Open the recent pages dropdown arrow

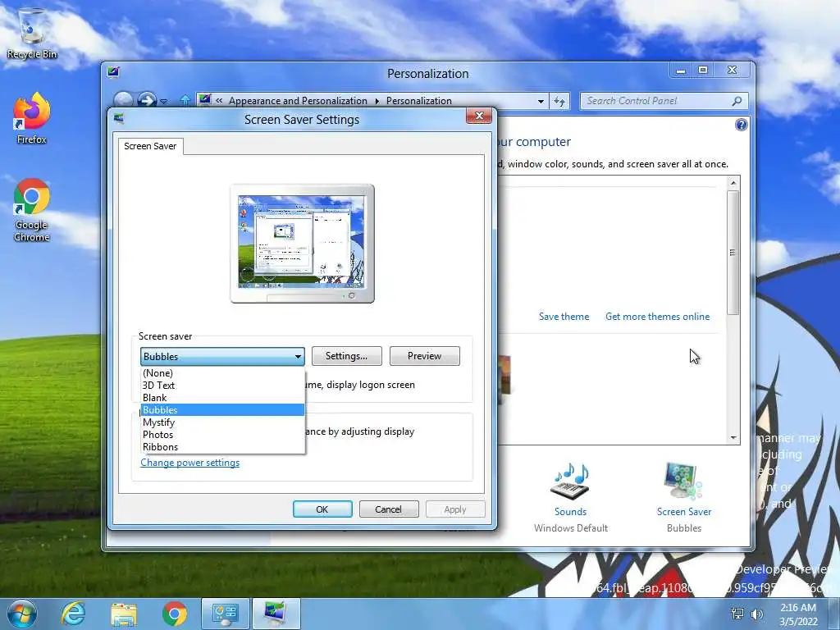click(164, 101)
